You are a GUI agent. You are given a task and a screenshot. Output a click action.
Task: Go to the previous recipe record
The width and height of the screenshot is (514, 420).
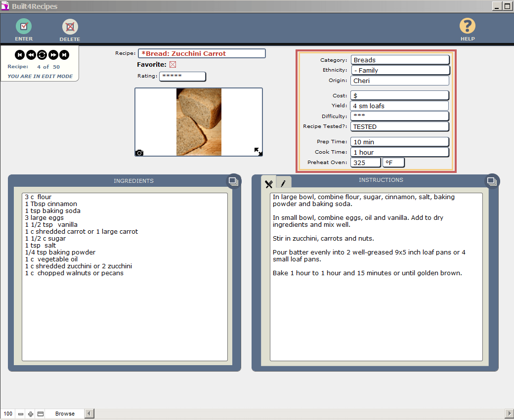tap(31, 55)
